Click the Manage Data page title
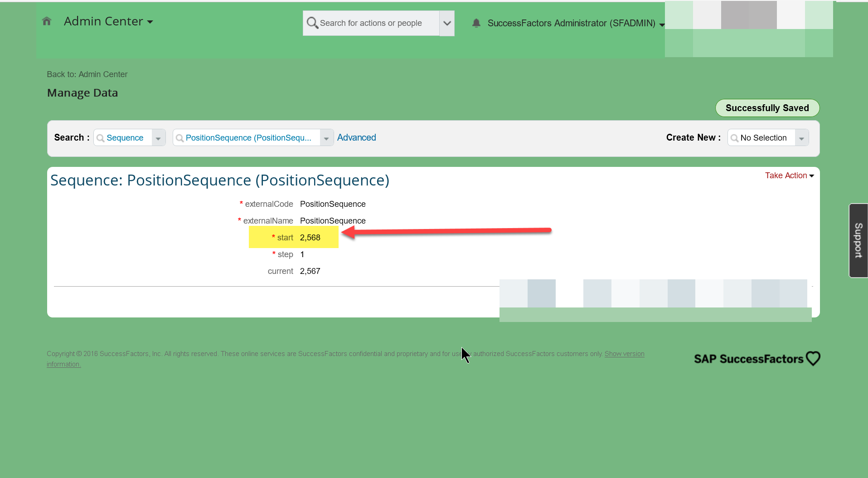The height and width of the screenshot is (478, 868). (82, 93)
